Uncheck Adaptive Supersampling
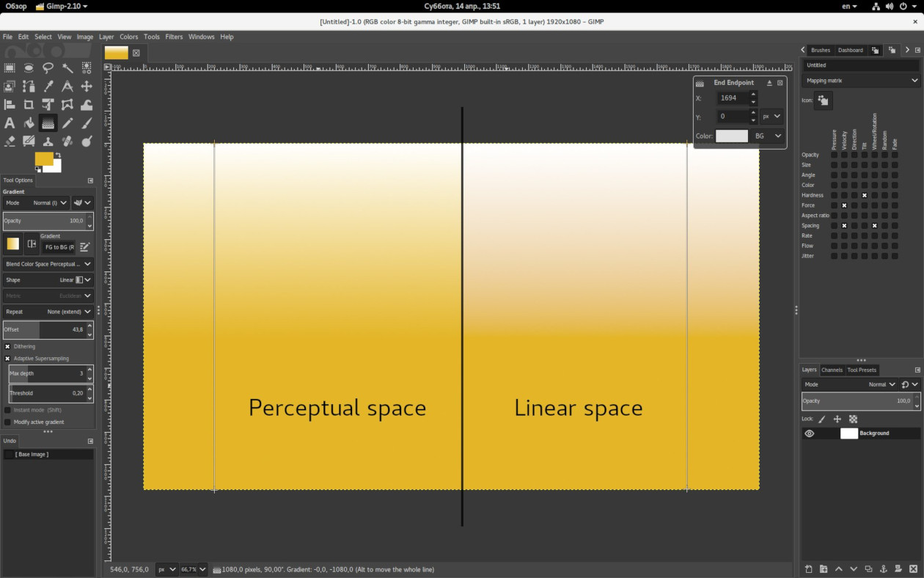This screenshot has width=924, height=578. coord(8,358)
